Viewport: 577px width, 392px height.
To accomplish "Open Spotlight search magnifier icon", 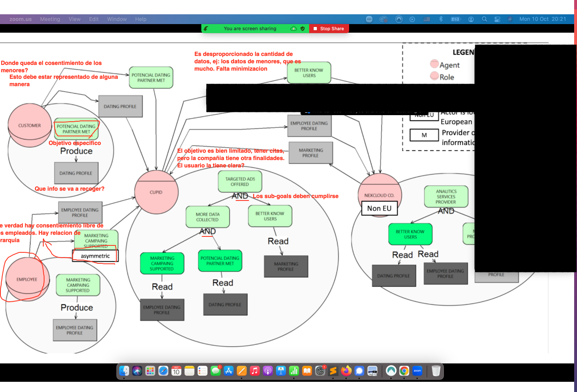I will (x=484, y=19).
